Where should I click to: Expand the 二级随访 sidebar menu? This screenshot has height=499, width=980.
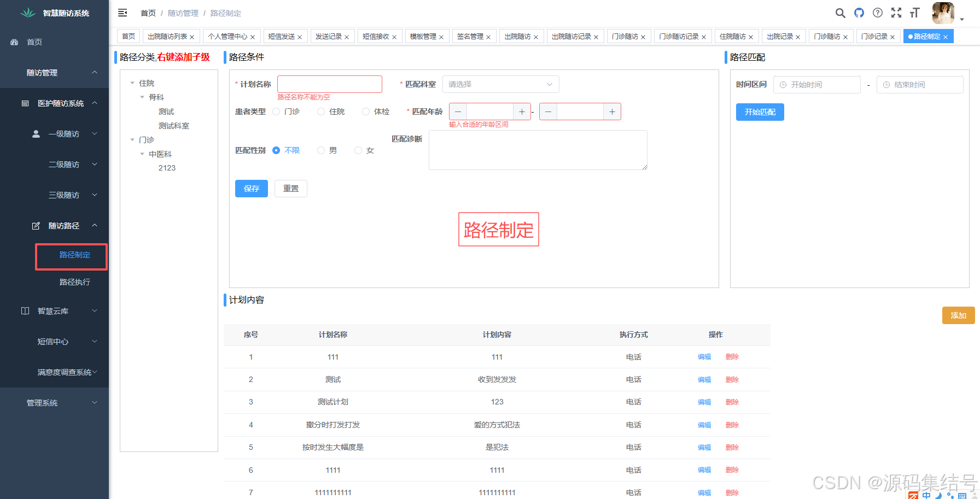tap(54, 165)
